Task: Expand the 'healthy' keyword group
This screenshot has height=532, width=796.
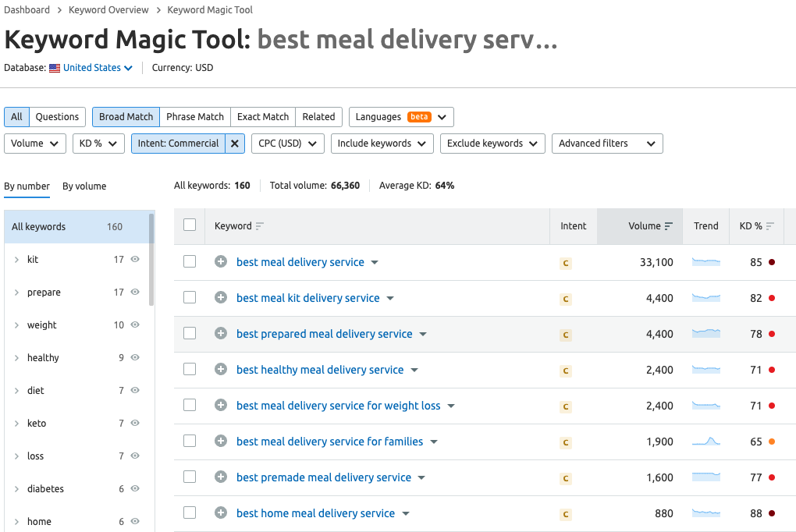Action: coord(16,358)
